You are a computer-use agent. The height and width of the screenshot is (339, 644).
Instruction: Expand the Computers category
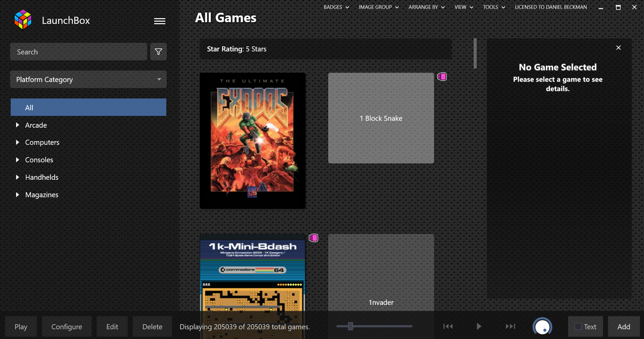click(x=17, y=142)
